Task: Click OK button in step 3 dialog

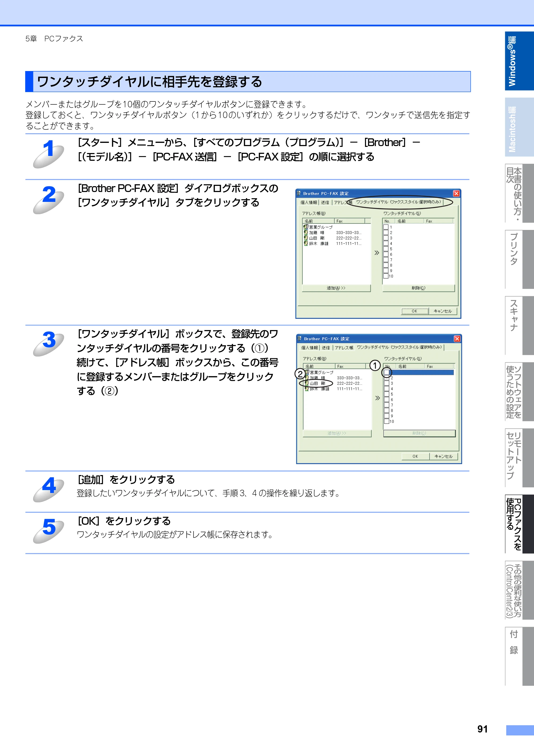Action: coord(415,456)
